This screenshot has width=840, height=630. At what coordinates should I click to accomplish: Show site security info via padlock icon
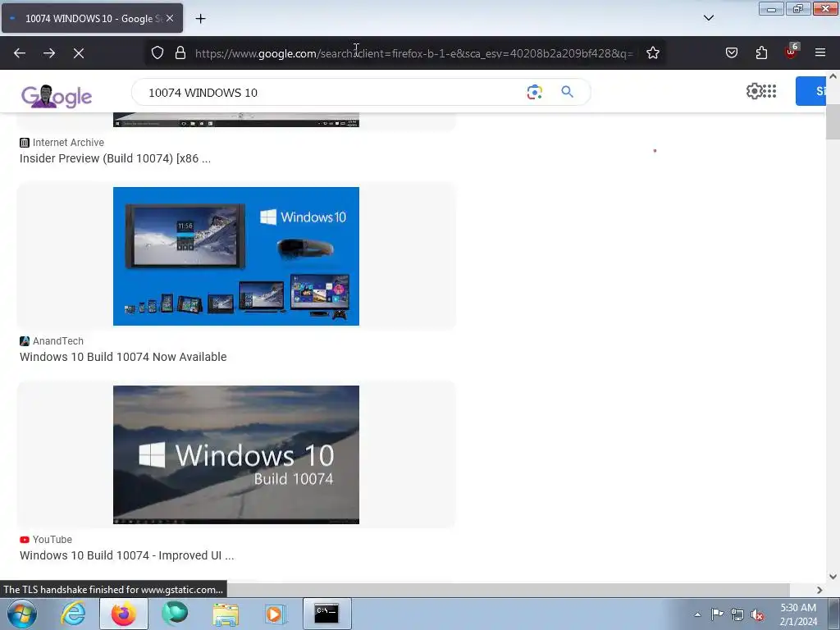pos(180,53)
